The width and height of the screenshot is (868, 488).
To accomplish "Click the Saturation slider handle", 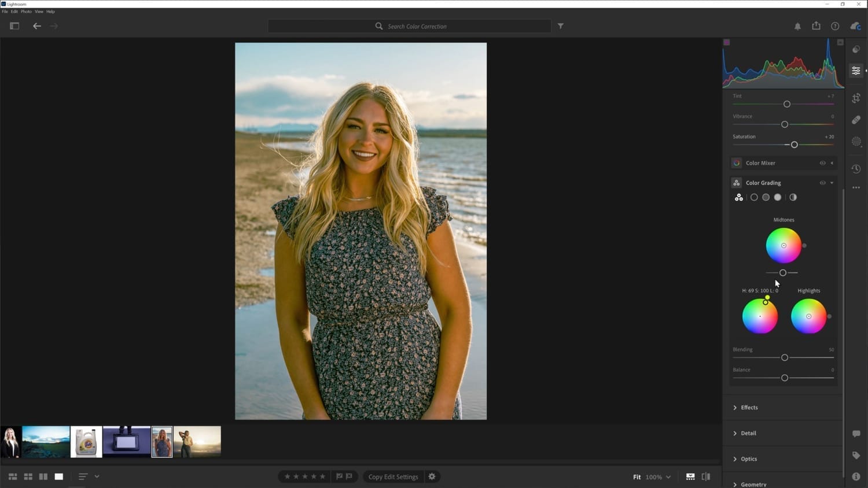I will pyautogui.click(x=794, y=145).
